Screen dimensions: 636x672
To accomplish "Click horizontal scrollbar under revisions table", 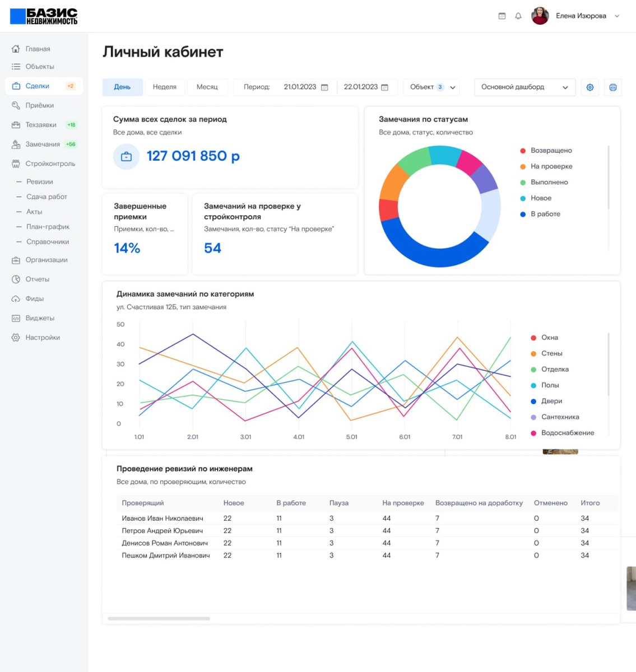I will [159, 619].
